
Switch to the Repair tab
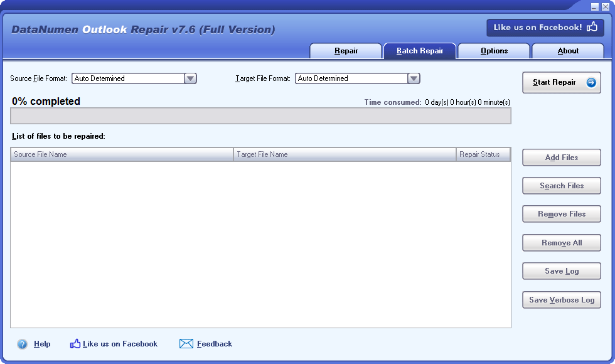[x=346, y=51]
